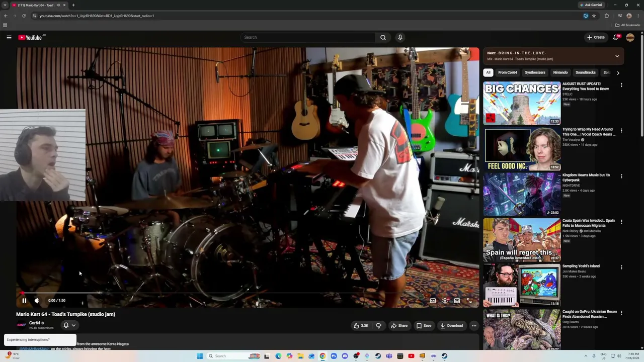Open Chrome extensions puzzle icon
644x362 pixels.
pos(606,16)
